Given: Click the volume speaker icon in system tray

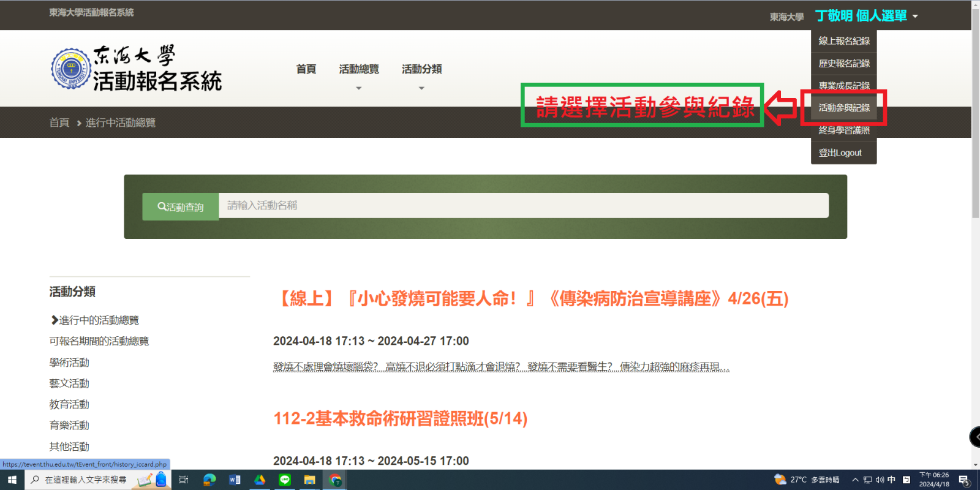Looking at the screenshot, I should click(880, 480).
